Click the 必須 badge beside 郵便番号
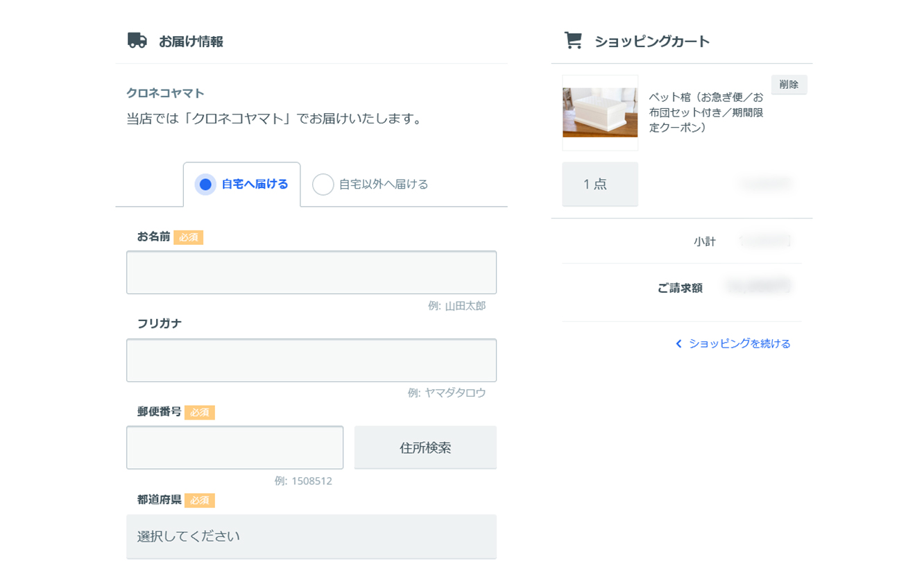Image resolution: width=924 pixels, height=573 pixels. point(200,413)
